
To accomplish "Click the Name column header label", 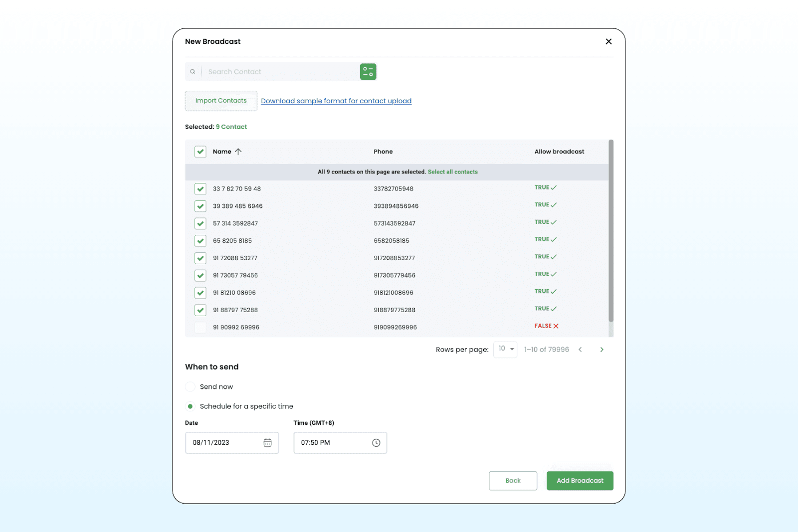I will (x=222, y=152).
